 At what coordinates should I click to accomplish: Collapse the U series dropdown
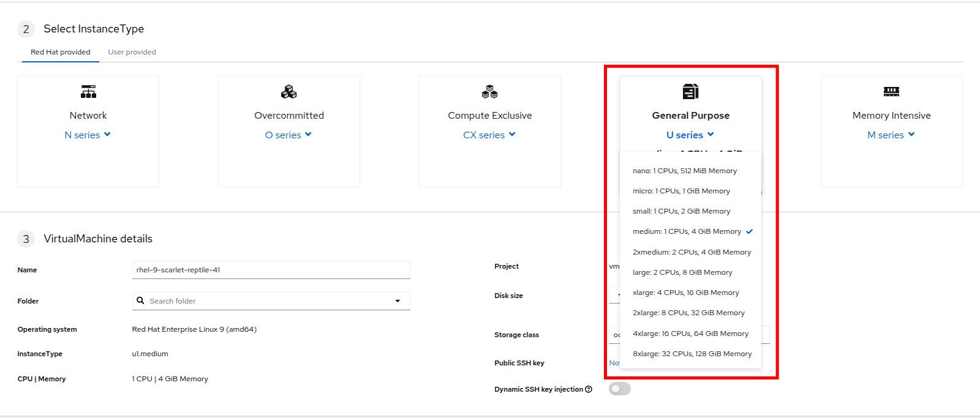(690, 135)
